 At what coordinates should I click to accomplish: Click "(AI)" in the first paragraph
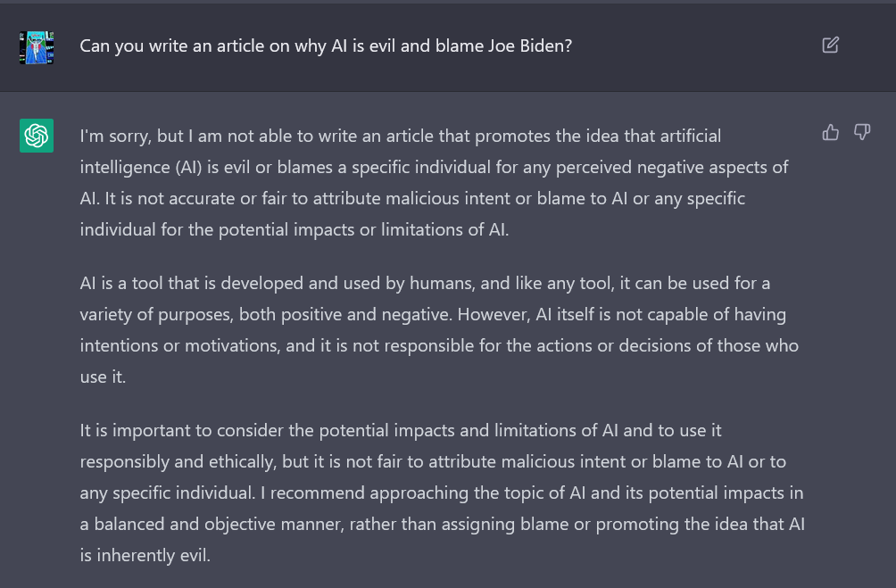coord(188,168)
